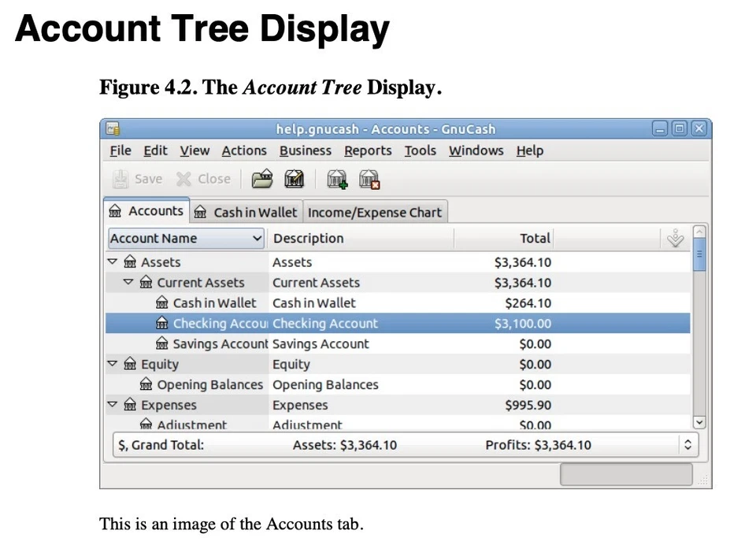Click the grand total stepper control

(x=687, y=444)
